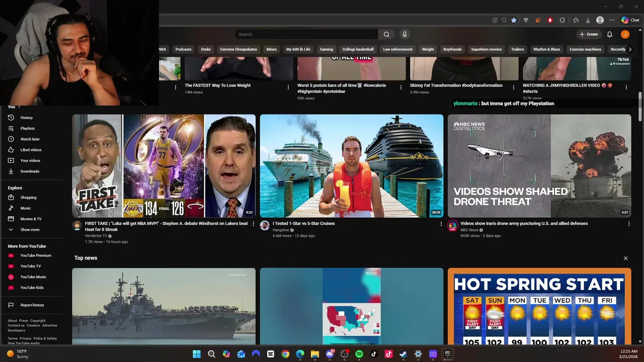Open YouTube Music in sidebar
Image resolution: width=644 pixels, height=362 pixels.
click(x=33, y=277)
